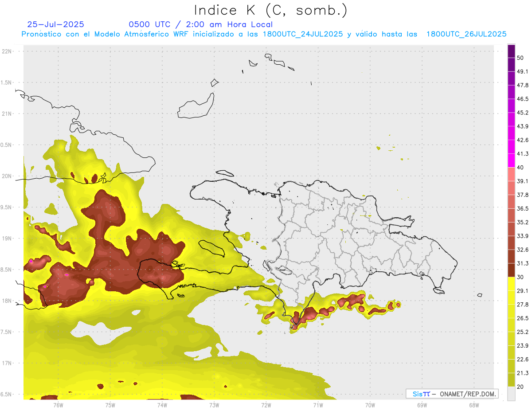Click latitude label "20N"

tap(7, 176)
